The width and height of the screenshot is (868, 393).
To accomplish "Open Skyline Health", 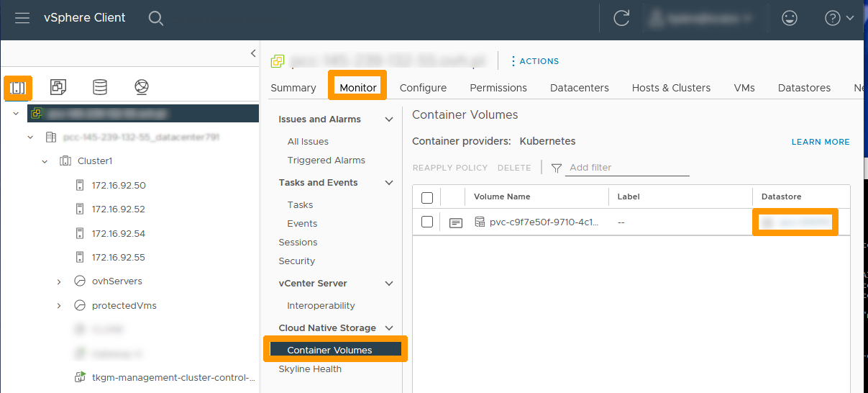I will (x=310, y=369).
